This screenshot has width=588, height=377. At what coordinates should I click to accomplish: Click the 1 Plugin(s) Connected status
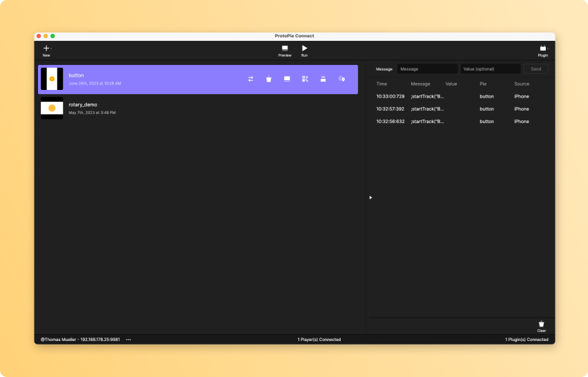pyautogui.click(x=527, y=340)
